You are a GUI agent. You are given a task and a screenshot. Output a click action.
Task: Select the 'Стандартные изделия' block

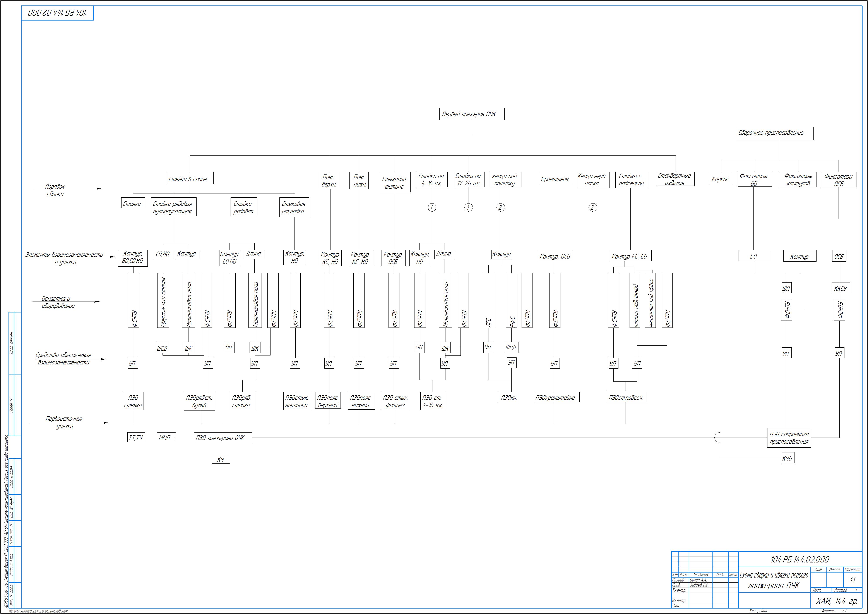(675, 179)
